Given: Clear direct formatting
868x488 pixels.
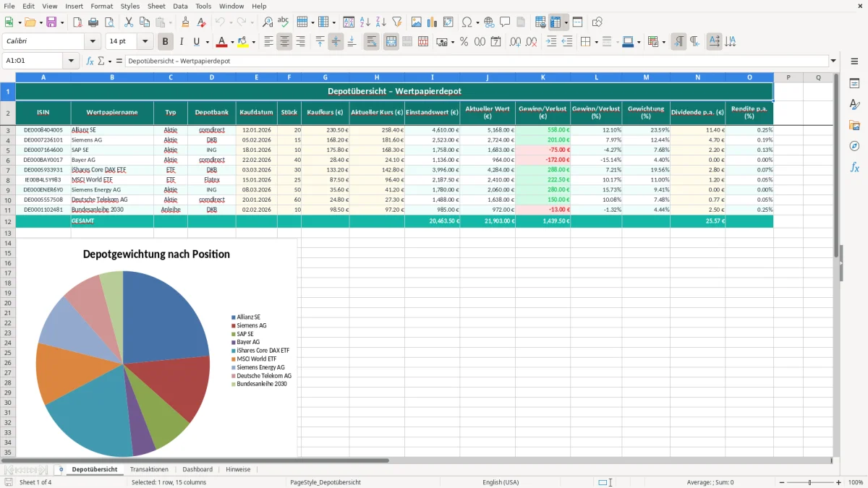Looking at the screenshot, I should click(x=201, y=22).
